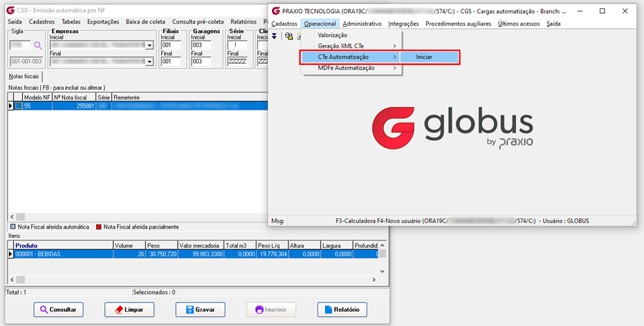Click the Praxio logo in the title bar
The image size is (644, 326).
click(275, 11)
